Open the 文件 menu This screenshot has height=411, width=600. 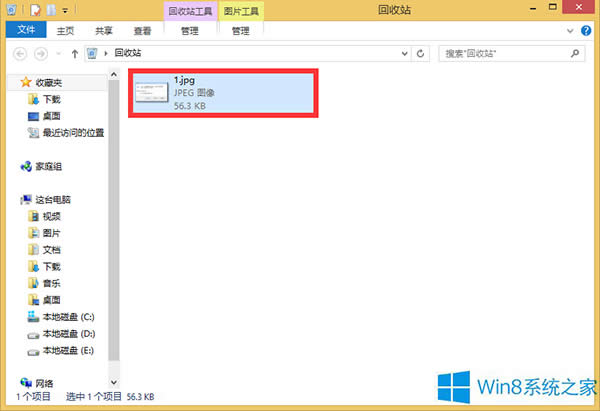coord(26,29)
